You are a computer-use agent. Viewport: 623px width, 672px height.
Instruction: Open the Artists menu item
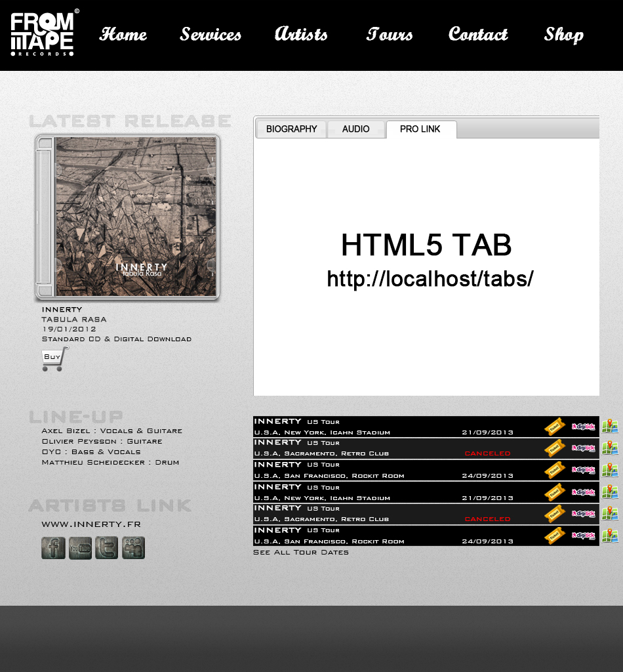pyautogui.click(x=301, y=34)
